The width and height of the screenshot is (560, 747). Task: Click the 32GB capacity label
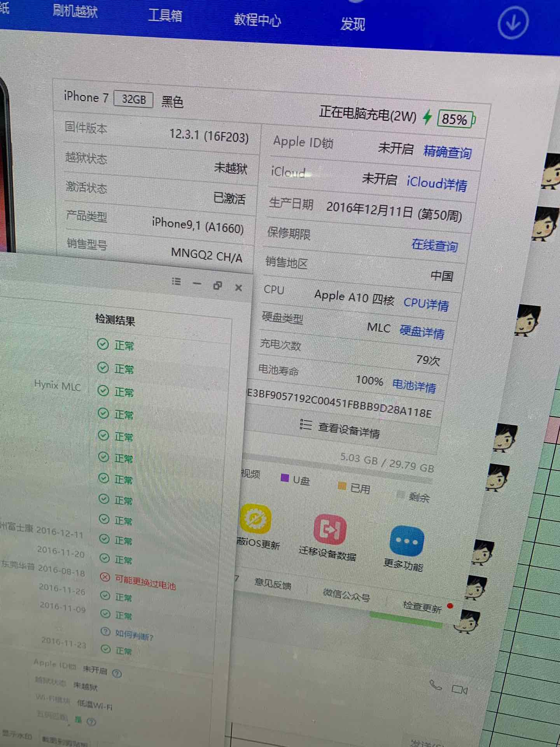pyautogui.click(x=133, y=99)
